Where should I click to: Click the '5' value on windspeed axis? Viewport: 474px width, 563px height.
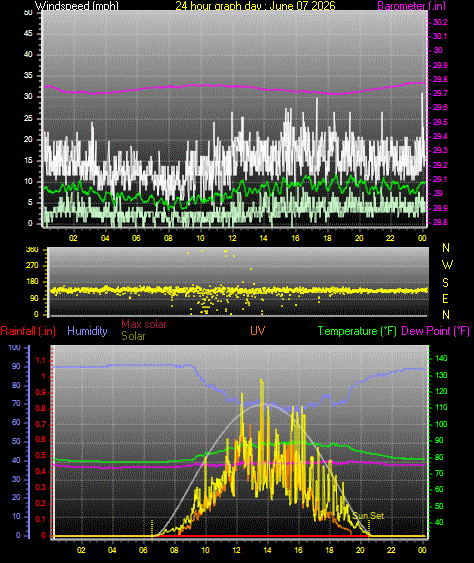[x=30, y=202]
